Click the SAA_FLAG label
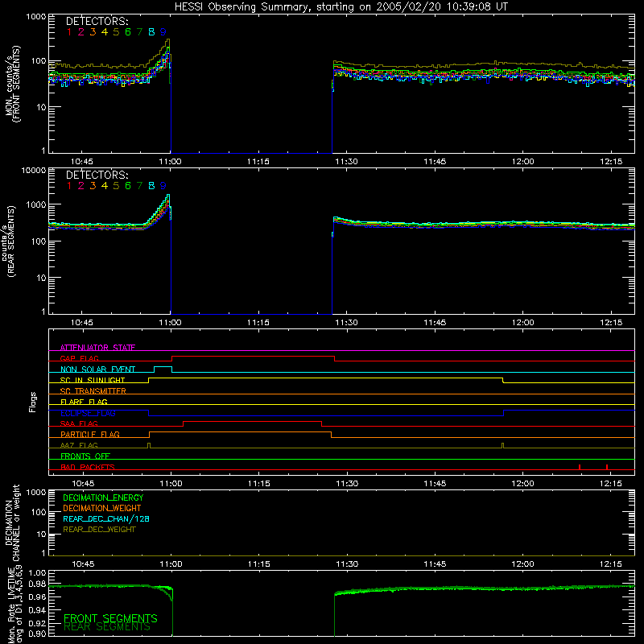The image size is (644, 644). pyautogui.click(x=79, y=424)
